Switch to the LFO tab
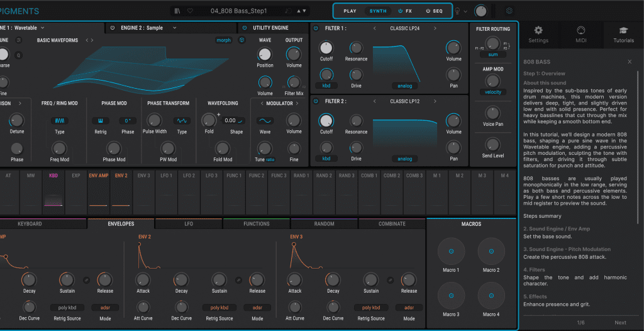The height and width of the screenshot is (331, 644). (189, 224)
